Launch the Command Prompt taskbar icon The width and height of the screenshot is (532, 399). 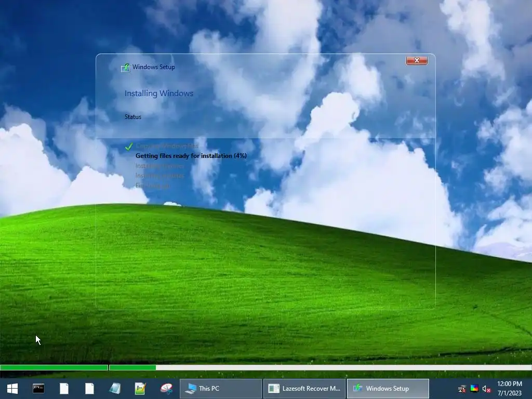(x=38, y=389)
